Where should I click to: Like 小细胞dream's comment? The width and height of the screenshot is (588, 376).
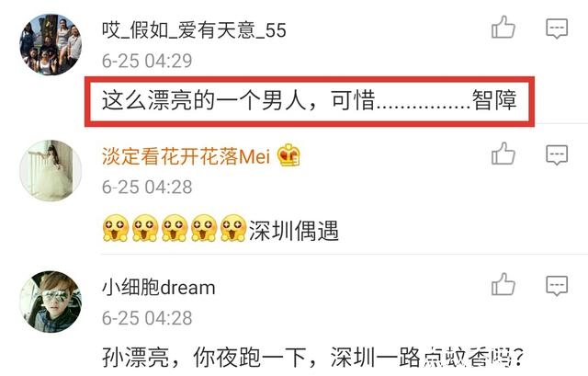pyautogui.click(x=503, y=284)
